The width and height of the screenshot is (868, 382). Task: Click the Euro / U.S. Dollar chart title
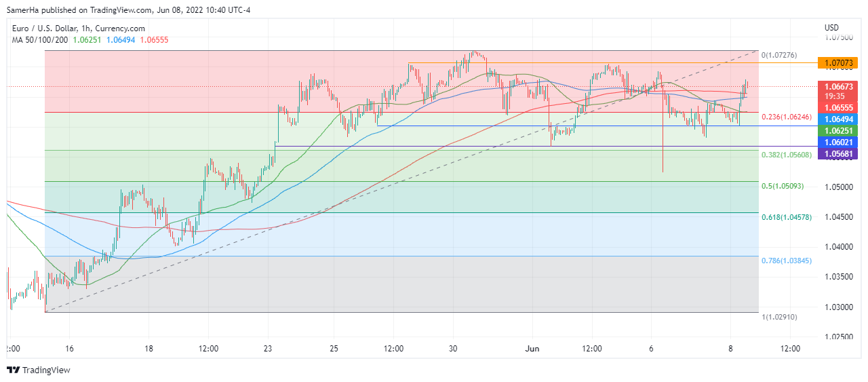click(x=79, y=28)
